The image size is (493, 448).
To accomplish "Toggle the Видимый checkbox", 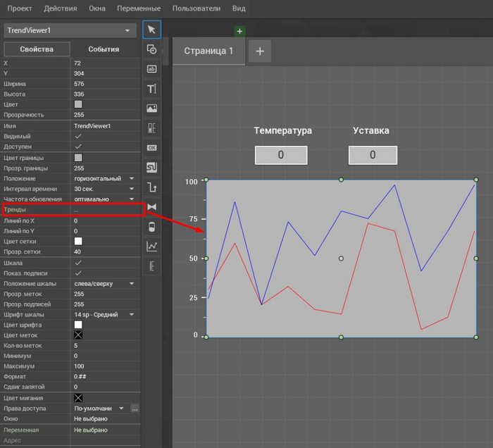I will point(78,136).
